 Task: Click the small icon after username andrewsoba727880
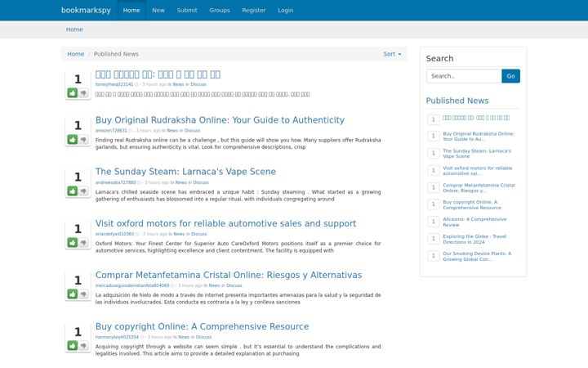pyautogui.click(x=139, y=182)
